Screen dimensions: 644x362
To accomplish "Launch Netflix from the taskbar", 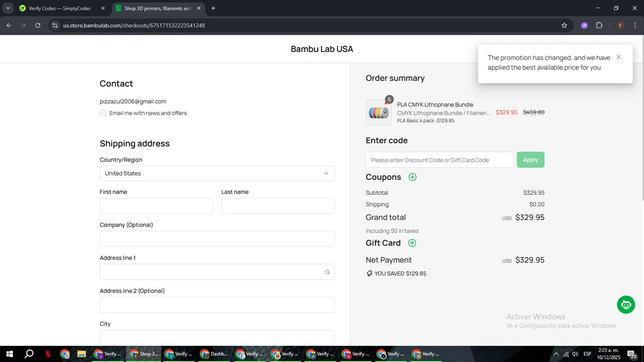I will tap(48, 354).
